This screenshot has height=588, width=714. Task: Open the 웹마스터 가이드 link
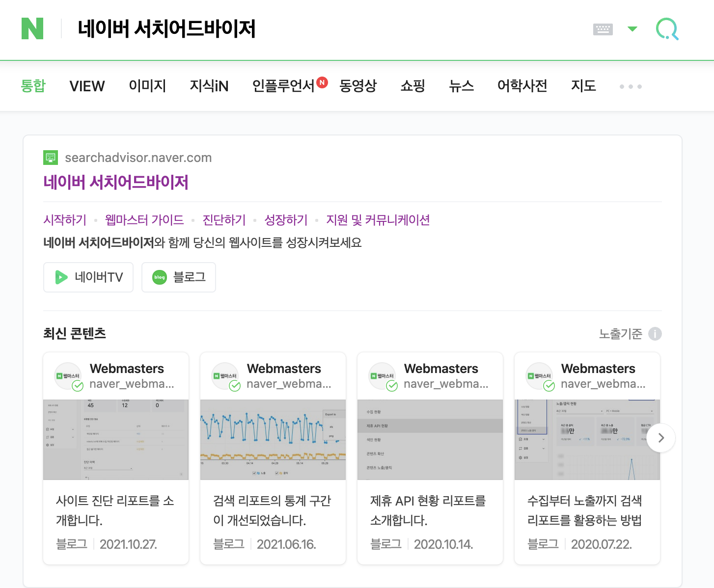coord(144,220)
